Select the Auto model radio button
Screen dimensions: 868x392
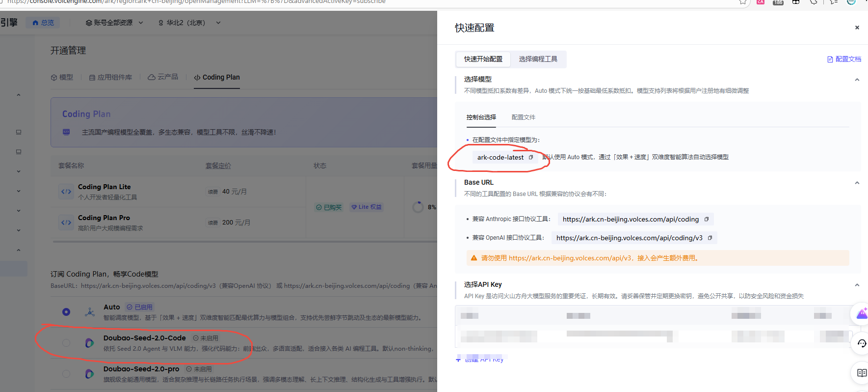[x=66, y=312]
